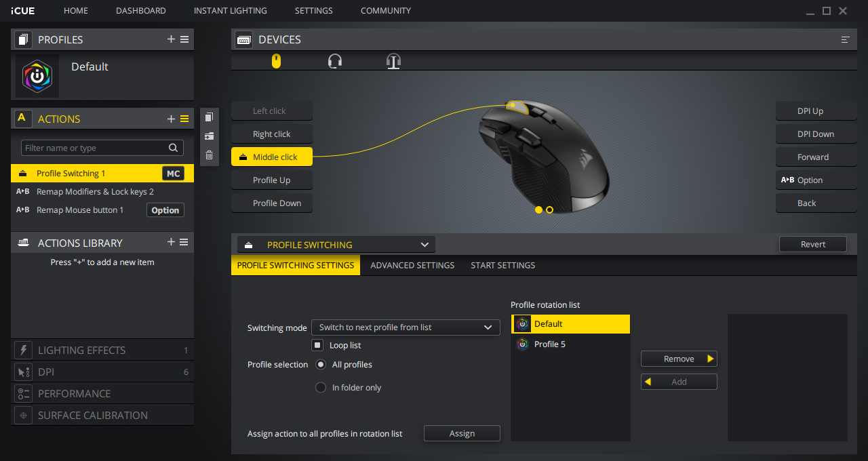Add a new action with plus icon

point(171,119)
